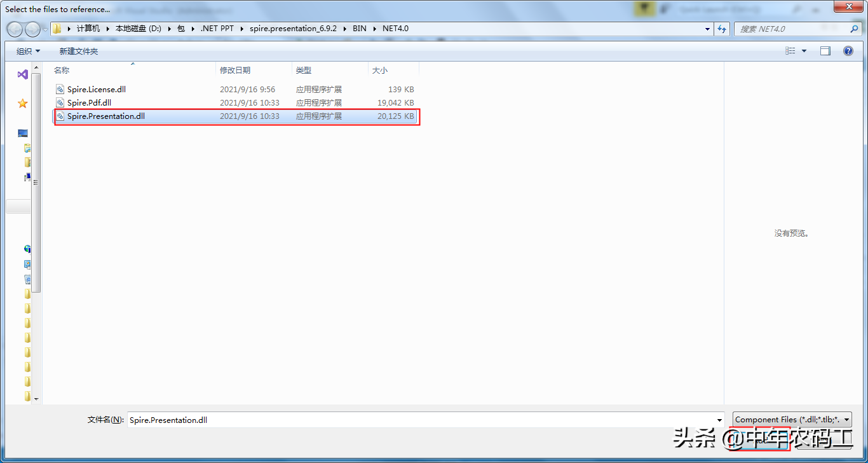Select the monitor icon in navigation pane
The height and width of the screenshot is (463, 868).
point(23,134)
